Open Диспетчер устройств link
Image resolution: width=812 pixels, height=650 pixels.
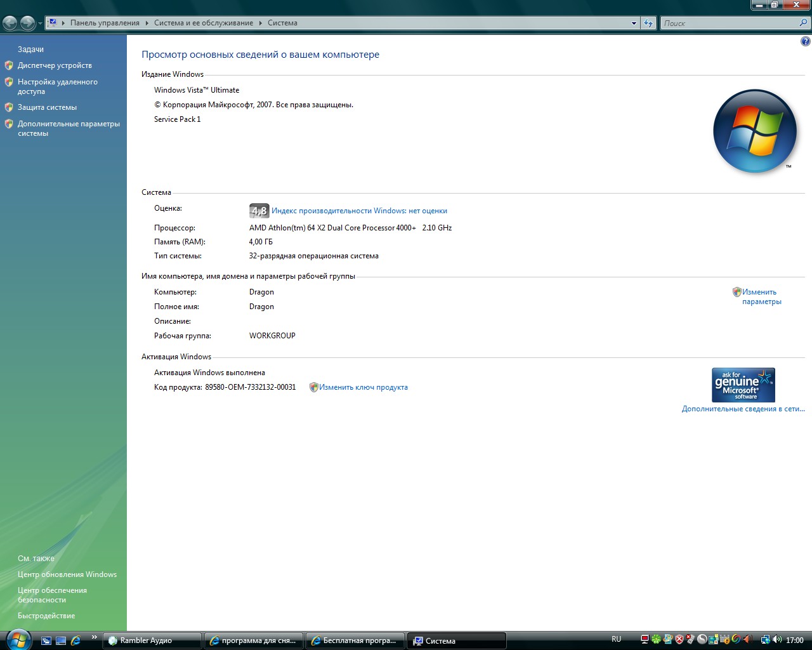click(55, 65)
